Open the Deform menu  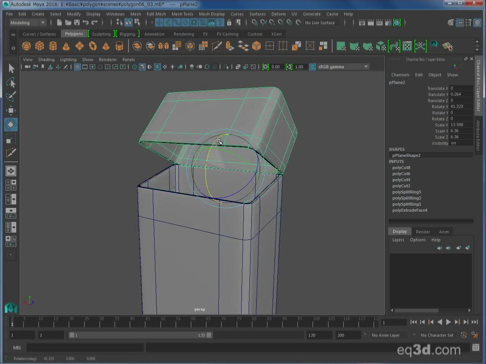278,14
